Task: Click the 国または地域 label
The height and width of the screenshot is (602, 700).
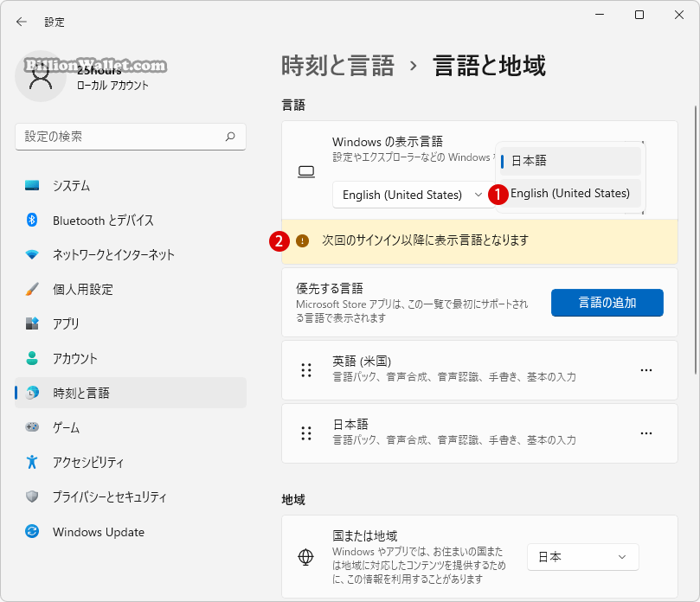Action: click(x=365, y=535)
